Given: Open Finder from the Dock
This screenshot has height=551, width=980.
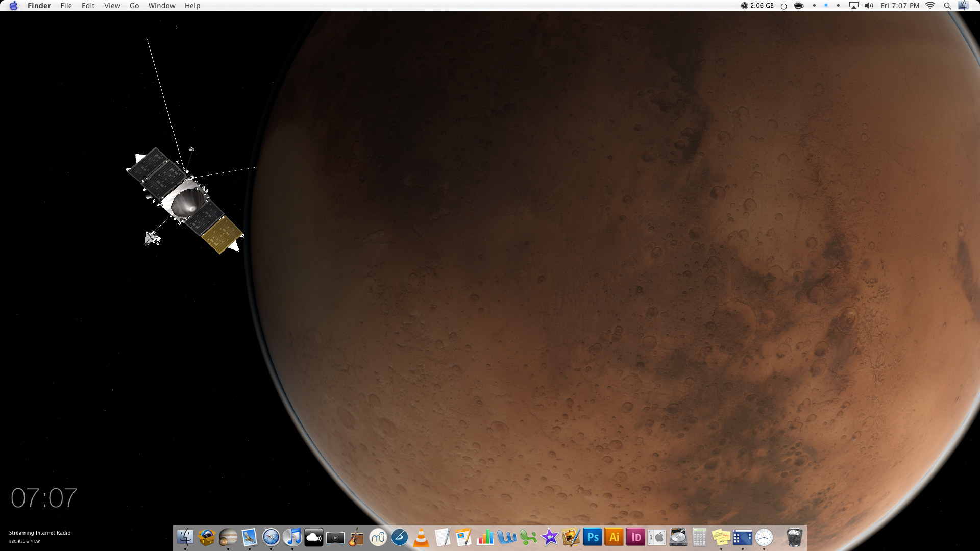Looking at the screenshot, I should pos(185,537).
